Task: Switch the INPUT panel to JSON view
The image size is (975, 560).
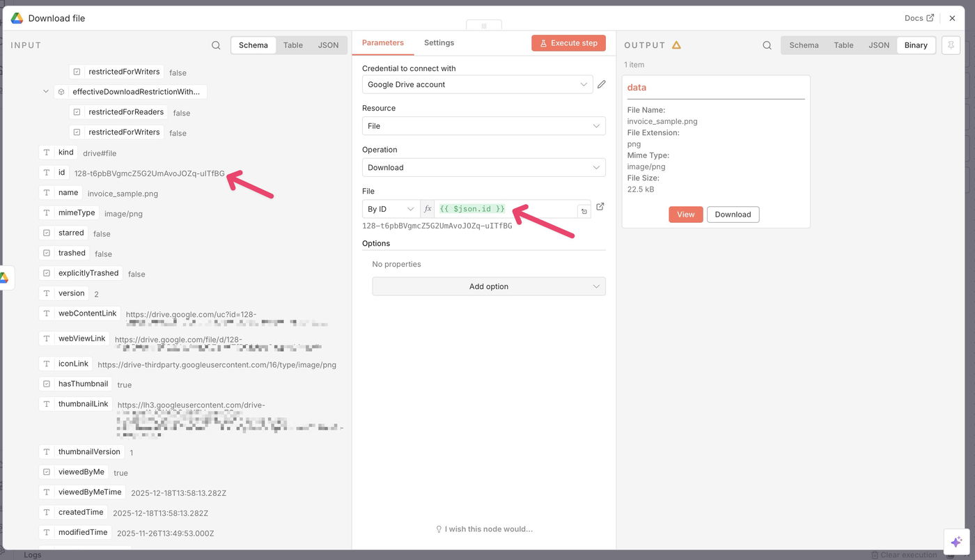Action: point(329,45)
